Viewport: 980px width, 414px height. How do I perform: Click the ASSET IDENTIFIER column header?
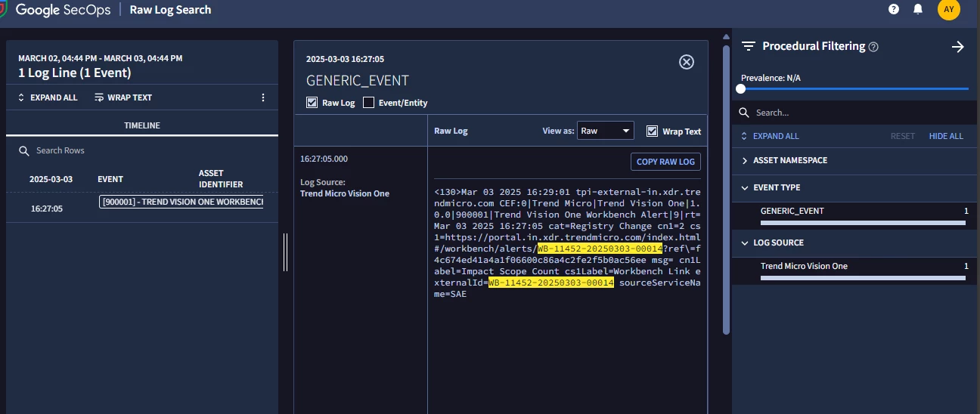pyautogui.click(x=221, y=179)
